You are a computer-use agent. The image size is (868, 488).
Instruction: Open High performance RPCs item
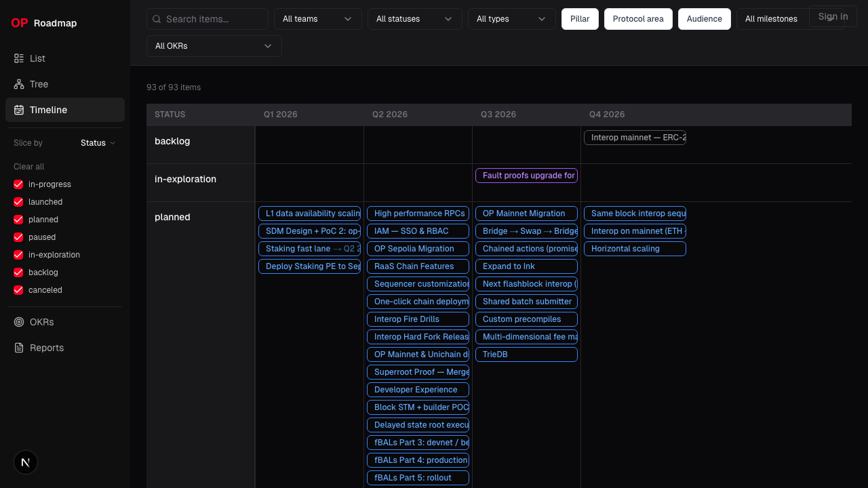pos(418,213)
